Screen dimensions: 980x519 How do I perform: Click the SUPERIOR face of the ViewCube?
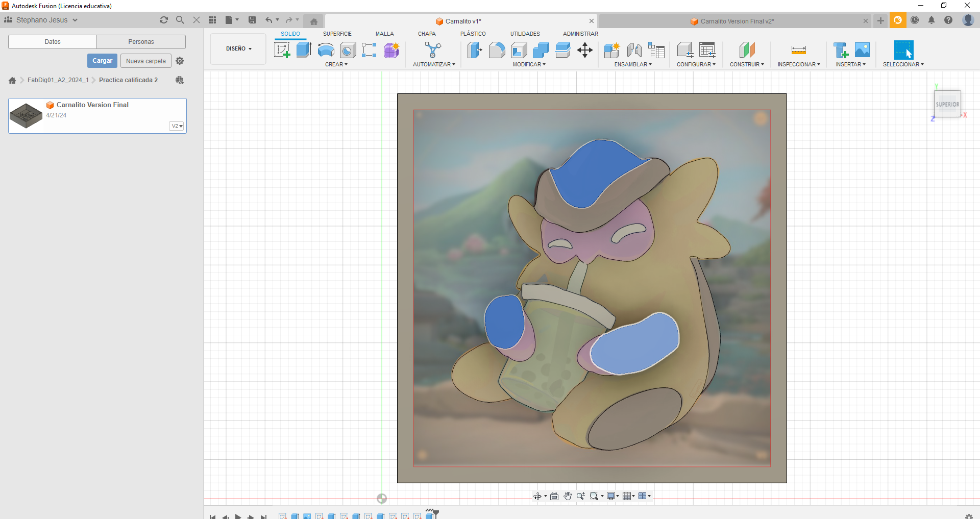pyautogui.click(x=947, y=104)
